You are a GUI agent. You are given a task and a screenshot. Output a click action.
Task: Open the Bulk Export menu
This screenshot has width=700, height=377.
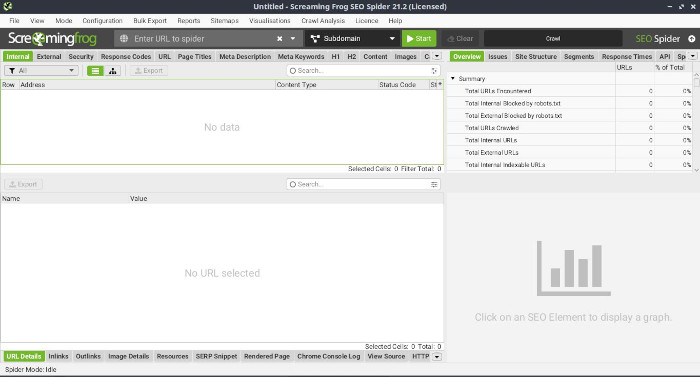click(x=150, y=21)
